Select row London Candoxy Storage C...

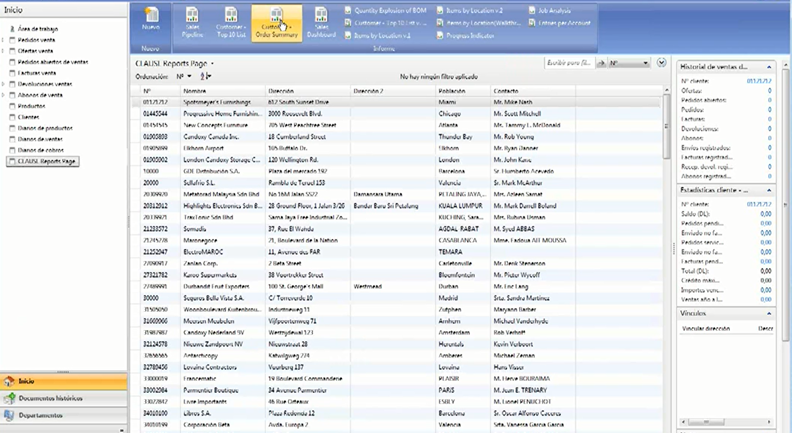click(395, 160)
